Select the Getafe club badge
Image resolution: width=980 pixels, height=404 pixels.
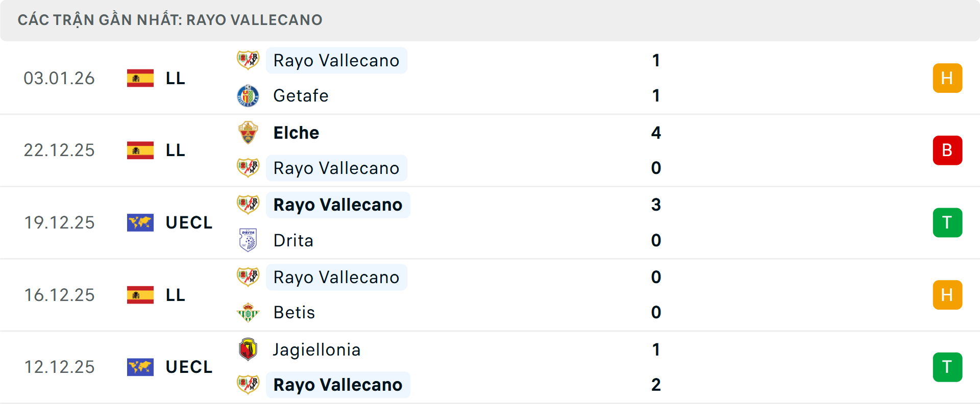[248, 95]
